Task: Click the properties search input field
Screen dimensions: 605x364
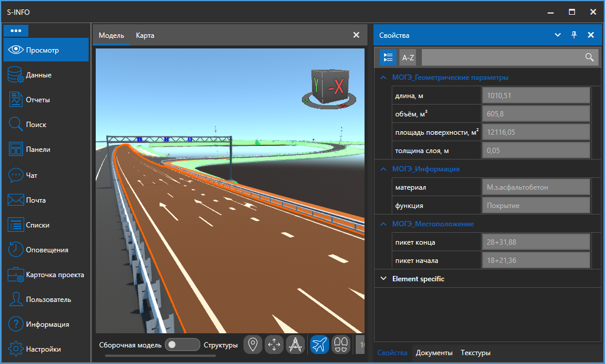Action: click(502, 57)
